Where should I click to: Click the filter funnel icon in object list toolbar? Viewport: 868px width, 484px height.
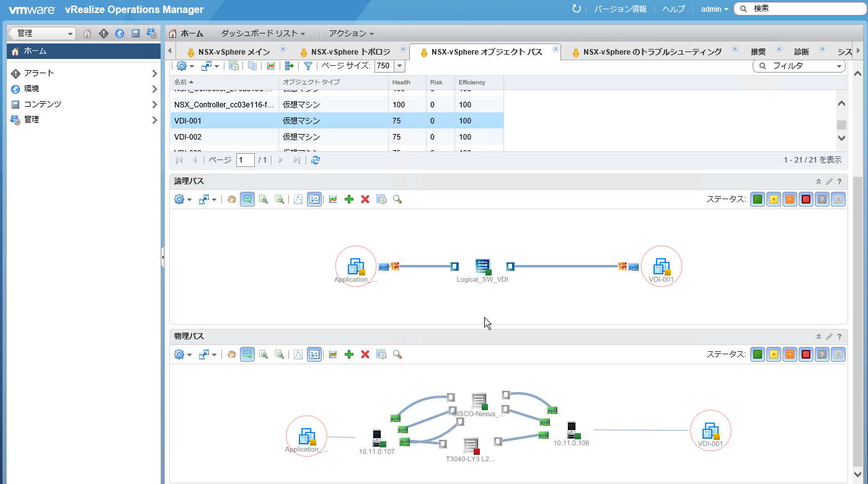coord(308,66)
